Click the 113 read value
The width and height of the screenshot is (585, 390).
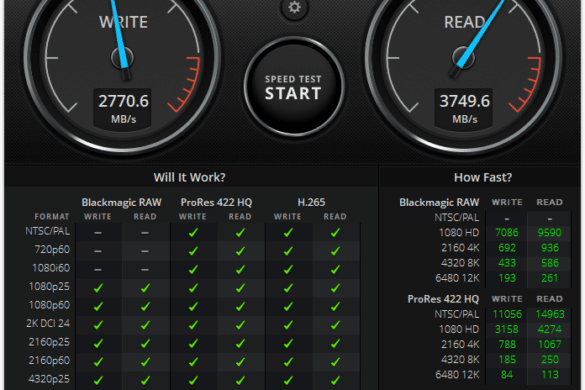pos(550,374)
